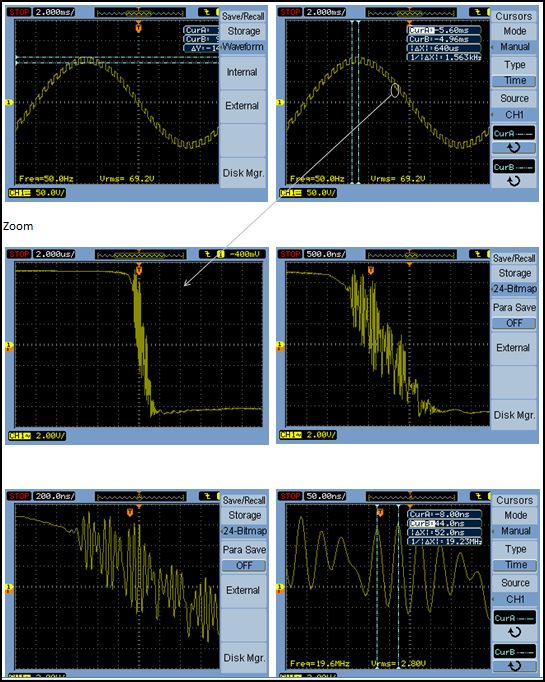Open Source CH1 selector beside the 640us cursor readout
Screen dimensions: 545x682
pos(514,115)
